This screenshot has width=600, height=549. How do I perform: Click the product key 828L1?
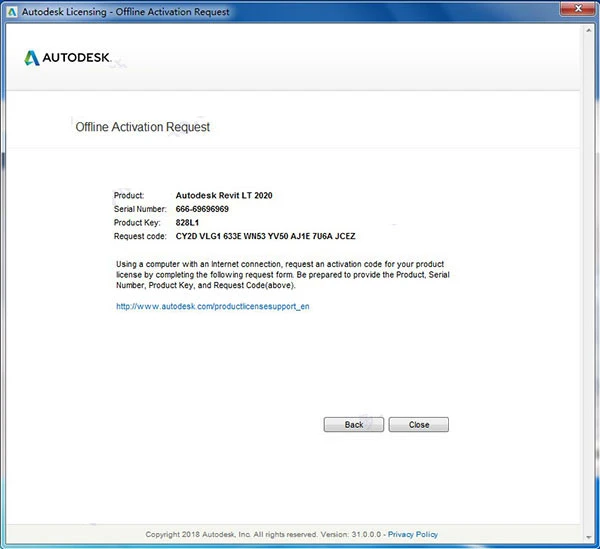pyautogui.click(x=187, y=222)
